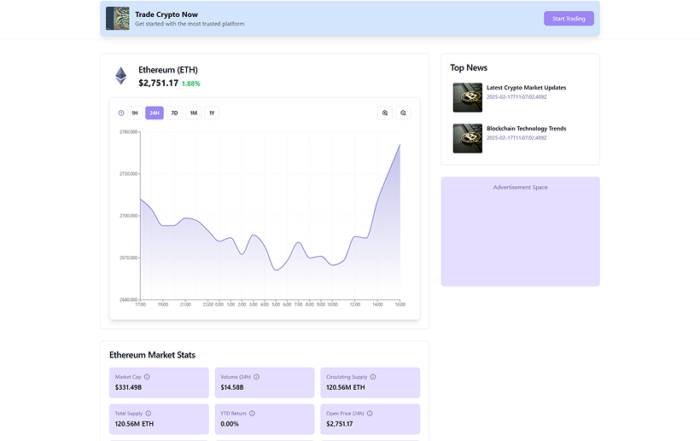
Task: Zoom out of the price chart
Action: click(403, 113)
